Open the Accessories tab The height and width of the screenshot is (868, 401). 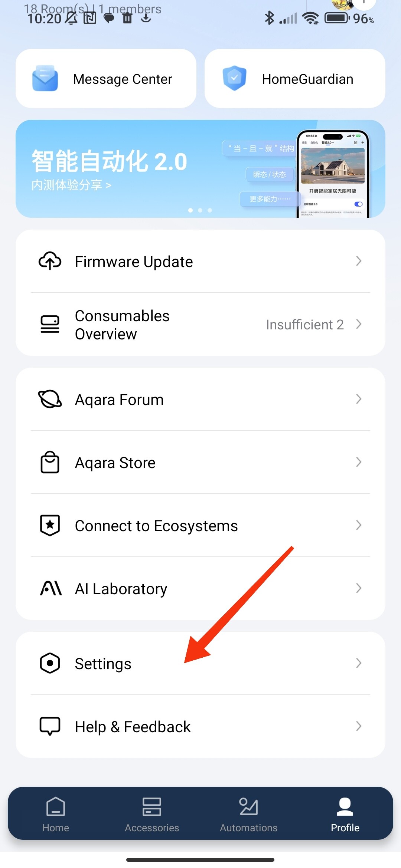click(x=152, y=814)
